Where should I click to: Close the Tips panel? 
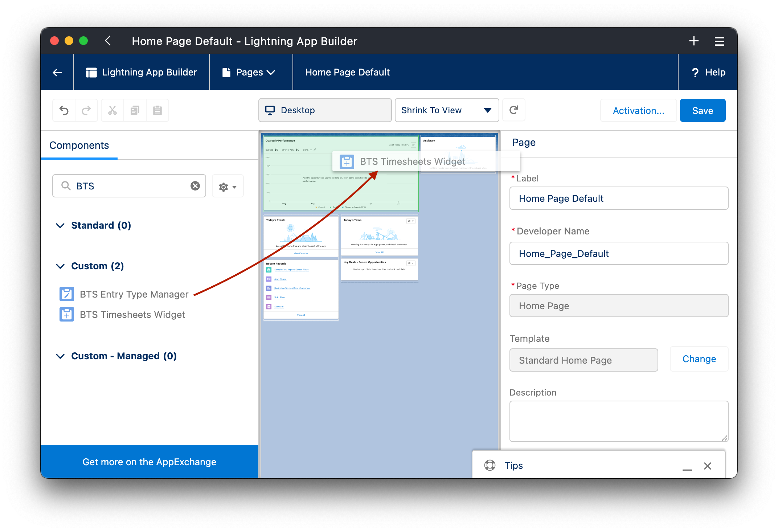[707, 466]
